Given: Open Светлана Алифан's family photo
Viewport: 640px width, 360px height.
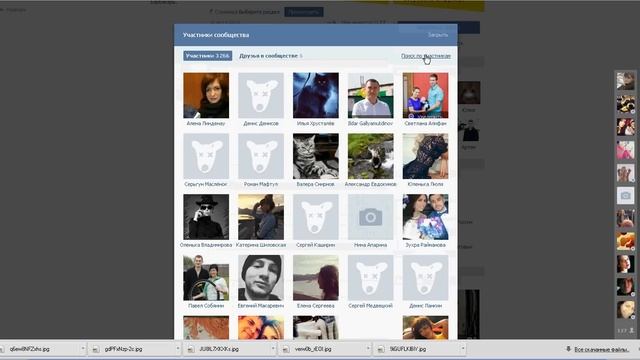Looking at the screenshot, I should click(x=425, y=95).
